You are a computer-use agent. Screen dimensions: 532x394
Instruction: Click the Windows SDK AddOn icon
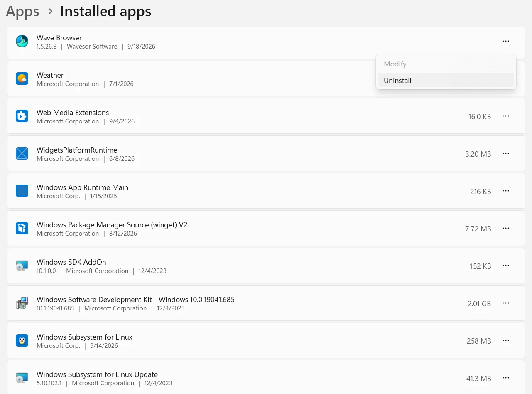tap(22, 266)
